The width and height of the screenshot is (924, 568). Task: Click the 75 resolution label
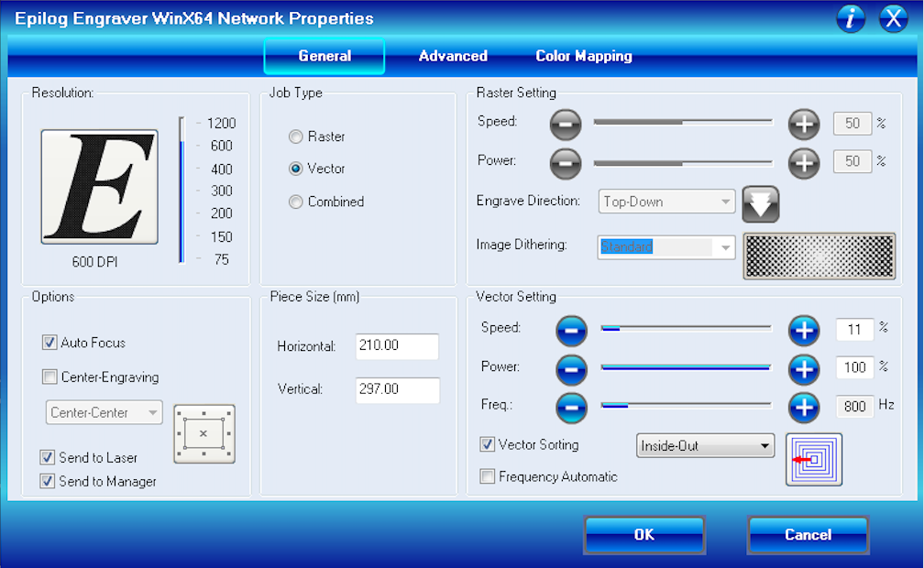222,260
